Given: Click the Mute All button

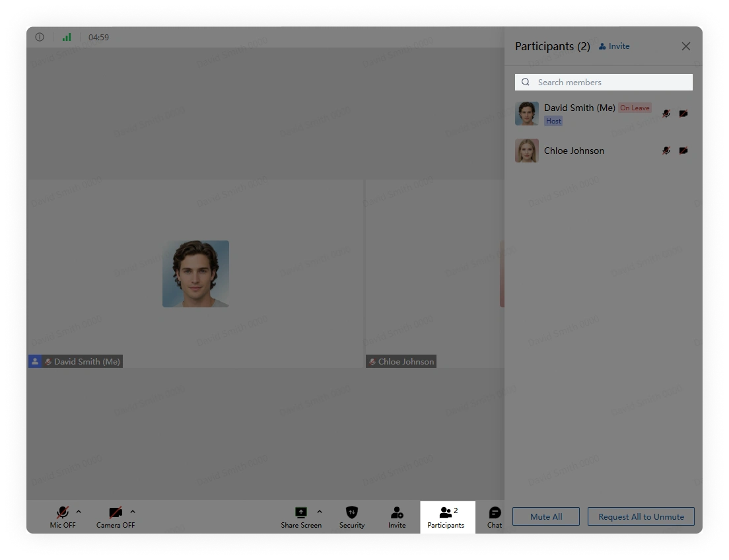Looking at the screenshot, I should 546,516.
